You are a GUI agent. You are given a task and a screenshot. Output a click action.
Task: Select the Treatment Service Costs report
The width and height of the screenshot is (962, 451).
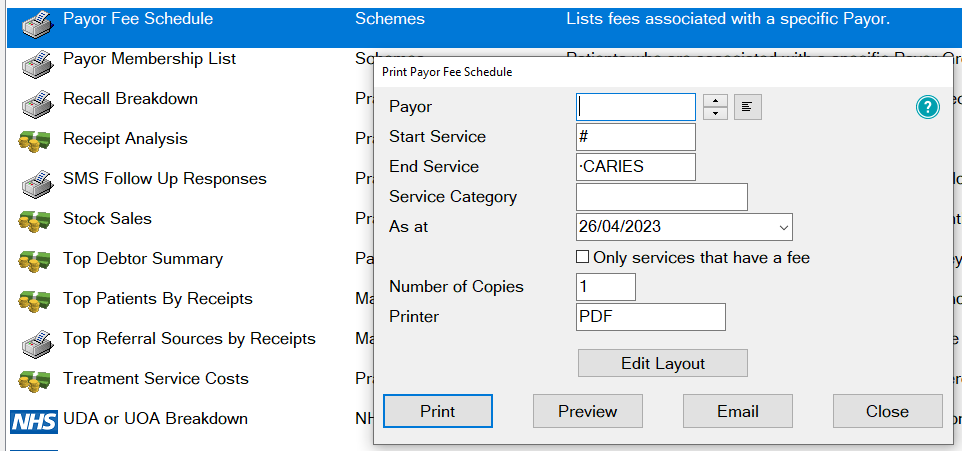[156, 379]
